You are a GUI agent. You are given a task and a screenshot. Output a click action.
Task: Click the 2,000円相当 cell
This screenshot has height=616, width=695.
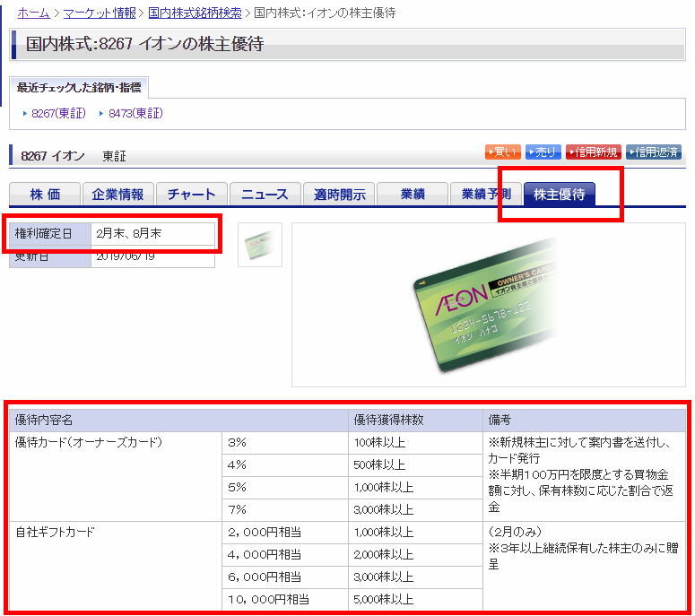[x=285, y=533]
